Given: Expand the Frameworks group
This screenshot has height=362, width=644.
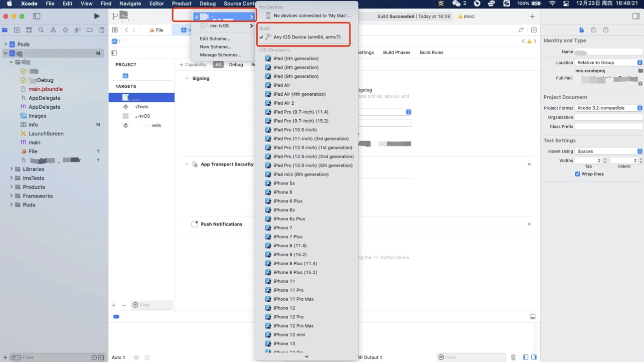Looking at the screenshot, I should [11, 196].
